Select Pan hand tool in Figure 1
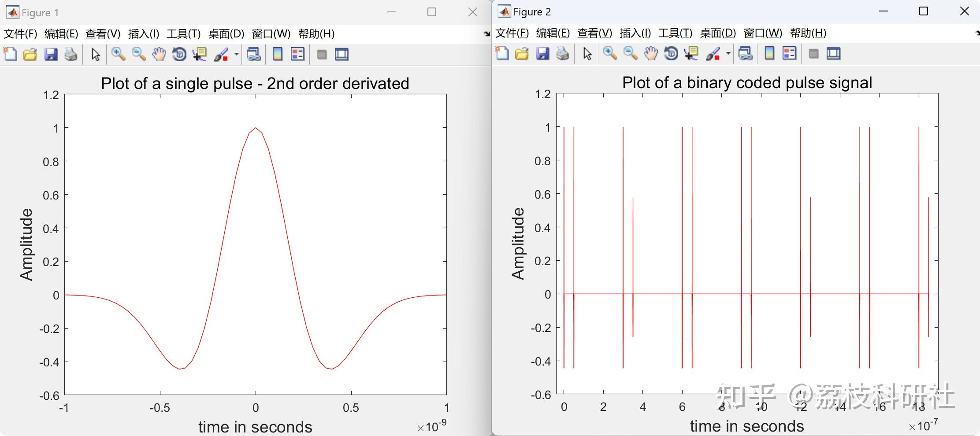This screenshot has height=436, width=980. tap(159, 54)
